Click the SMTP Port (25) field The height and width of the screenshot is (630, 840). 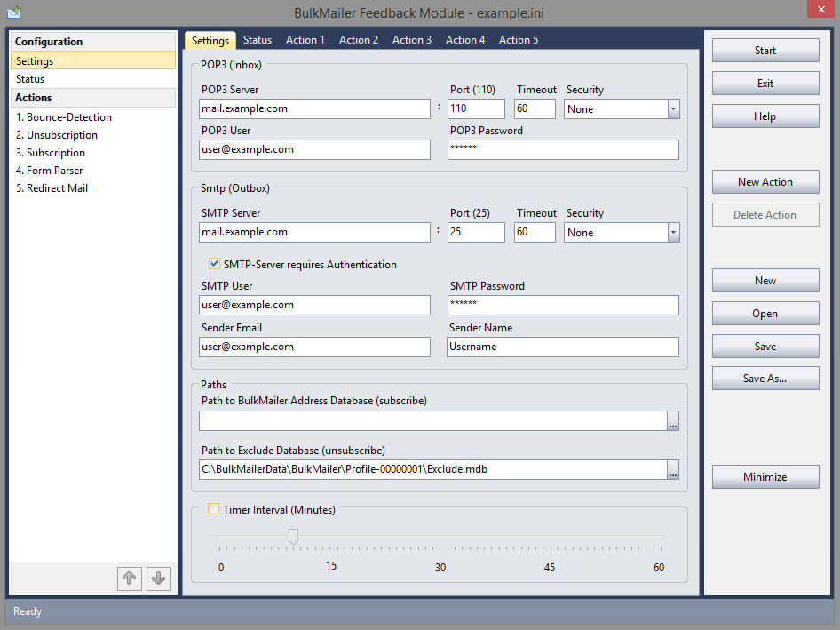(476, 232)
